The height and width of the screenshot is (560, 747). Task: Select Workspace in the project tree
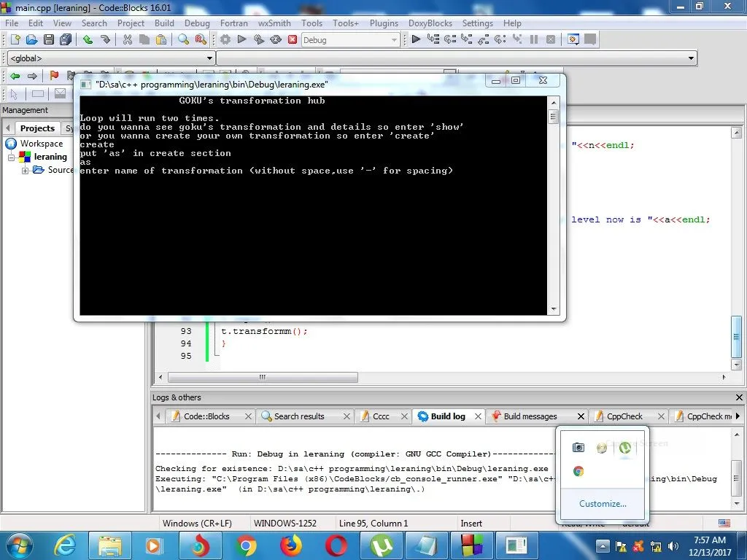[41, 144]
